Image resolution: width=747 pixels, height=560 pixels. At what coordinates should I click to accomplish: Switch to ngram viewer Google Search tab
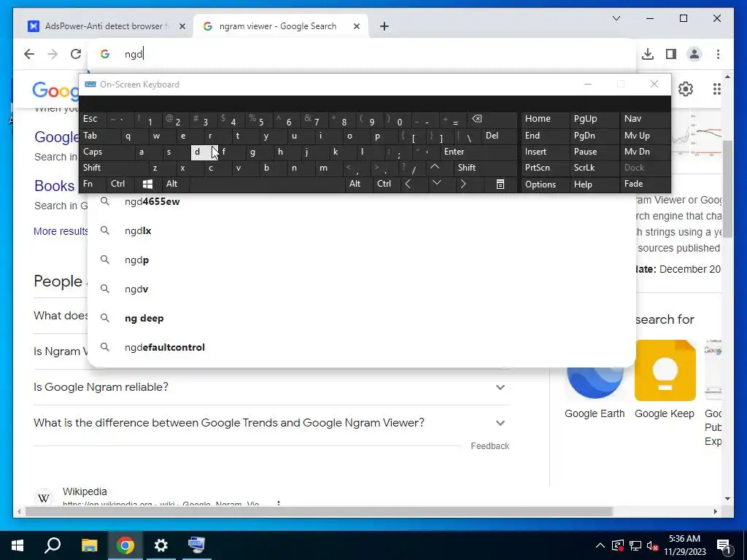[x=281, y=26]
